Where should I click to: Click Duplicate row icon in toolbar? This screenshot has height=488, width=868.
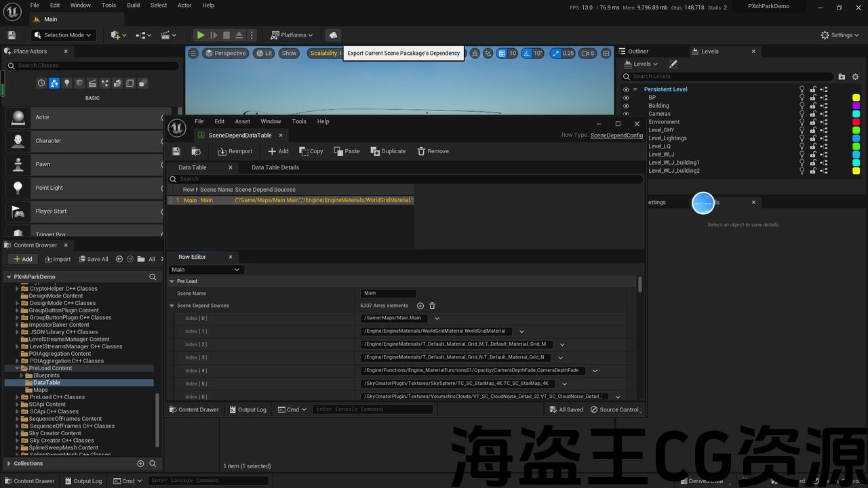[375, 151]
